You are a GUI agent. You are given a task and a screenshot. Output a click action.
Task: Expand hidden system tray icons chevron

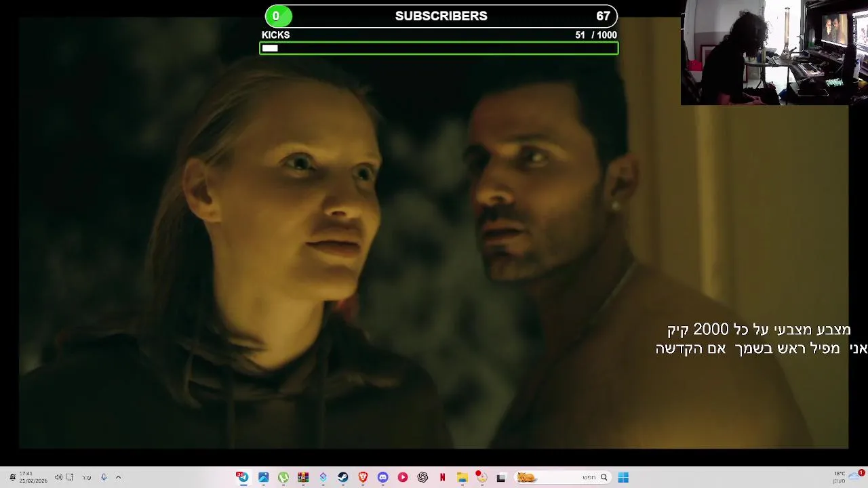click(118, 477)
